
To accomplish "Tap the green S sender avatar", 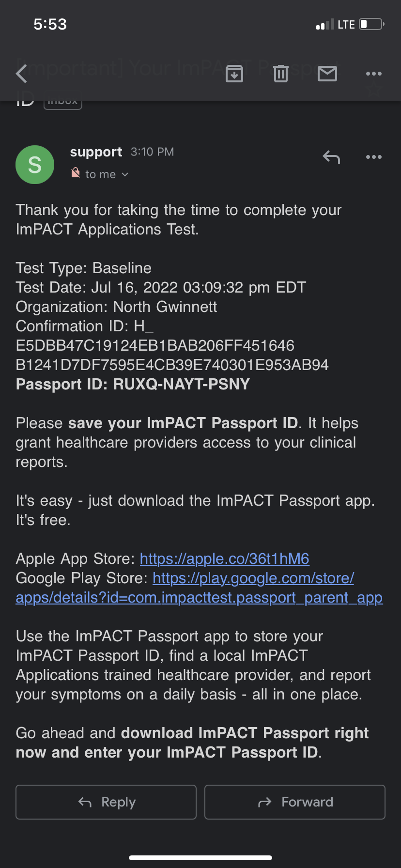I will [x=35, y=165].
